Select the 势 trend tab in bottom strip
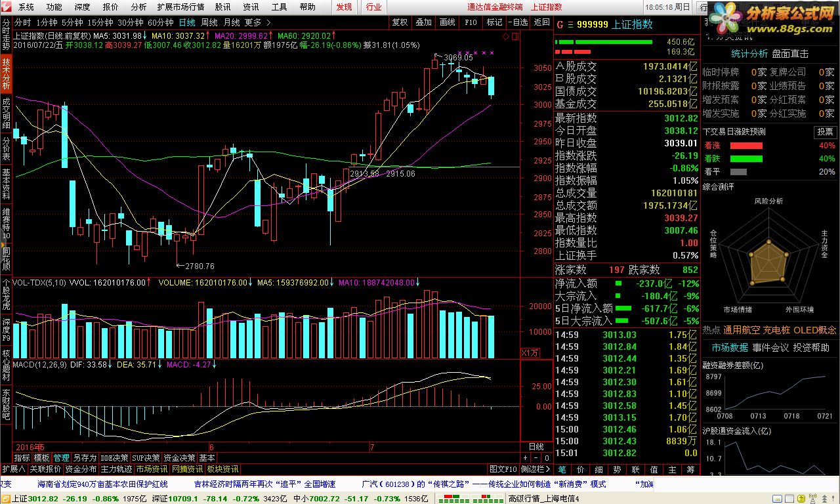This screenshot has width=840, height=504. 617,470
